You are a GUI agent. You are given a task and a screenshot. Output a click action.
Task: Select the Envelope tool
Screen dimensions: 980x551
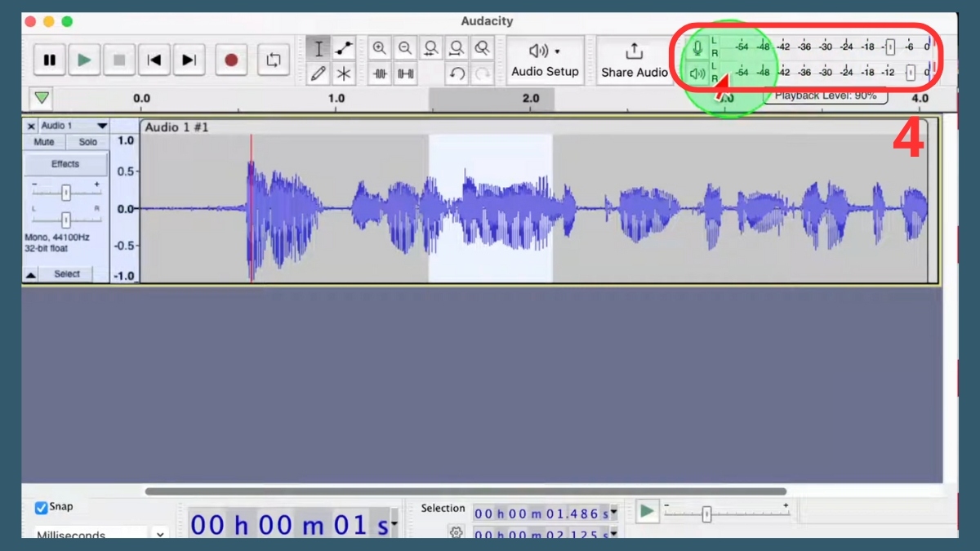[344, 48]
